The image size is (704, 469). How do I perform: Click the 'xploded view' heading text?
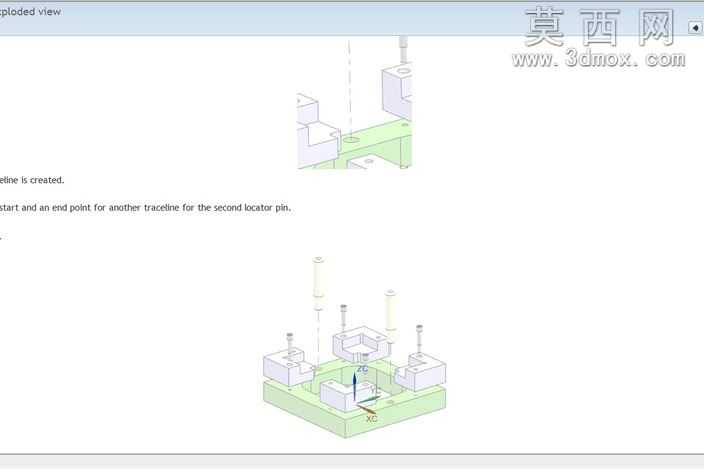click(30, 12)
